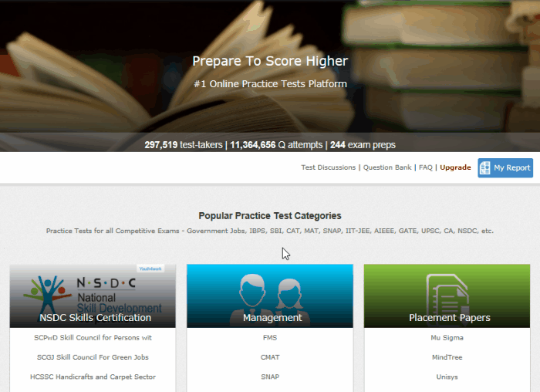Open SCPwD Skill Council for Persons link
The image size is (540, 392).
pyautogui.click(x=93, y=337)
